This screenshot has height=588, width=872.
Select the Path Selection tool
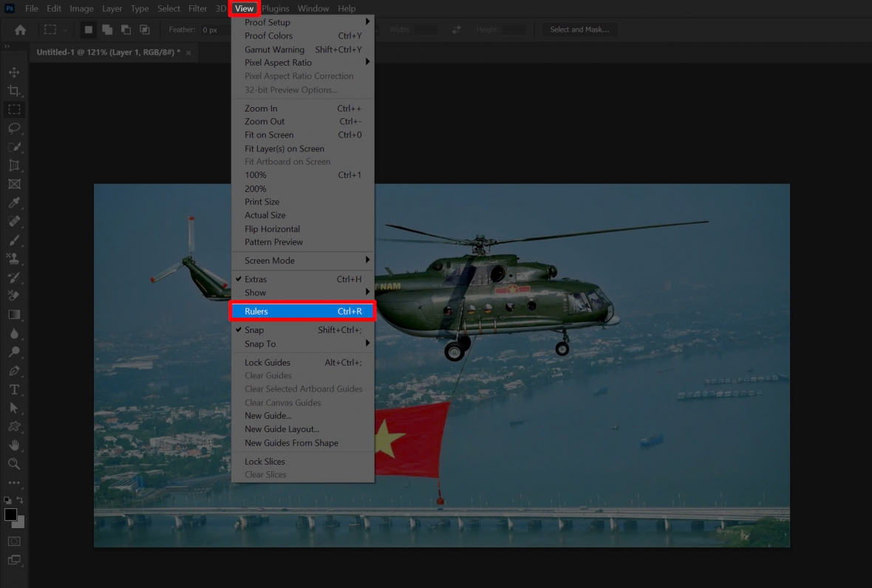(14, 408)
